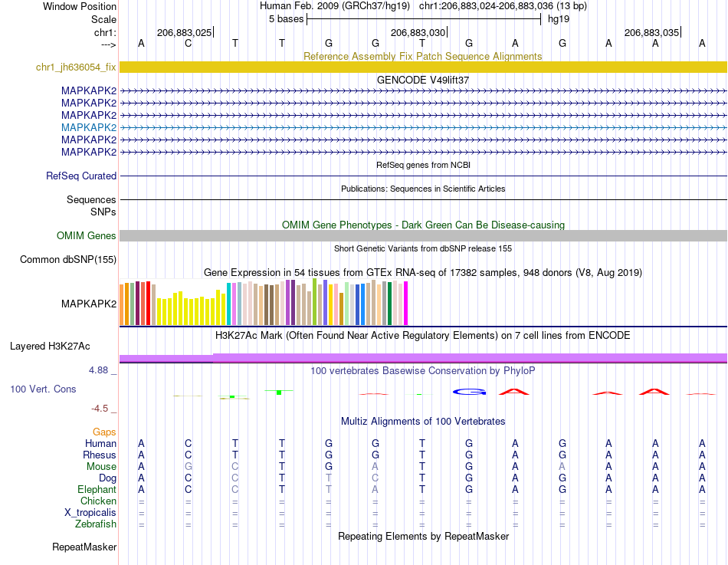Click the 5 bases scale bar
Image resolution: width=728 pixels, height=565 pixels.
(x=424, y=19)
